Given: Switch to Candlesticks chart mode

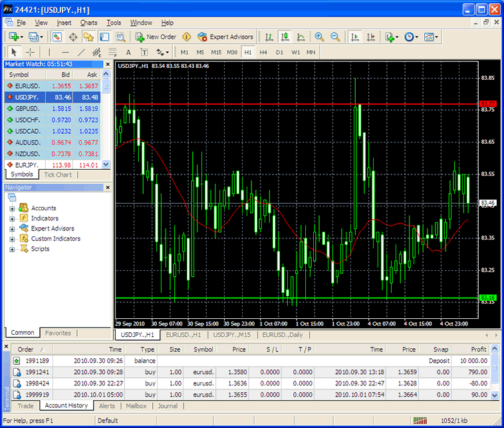Looking at the screenshot, I should click(285, 37).
